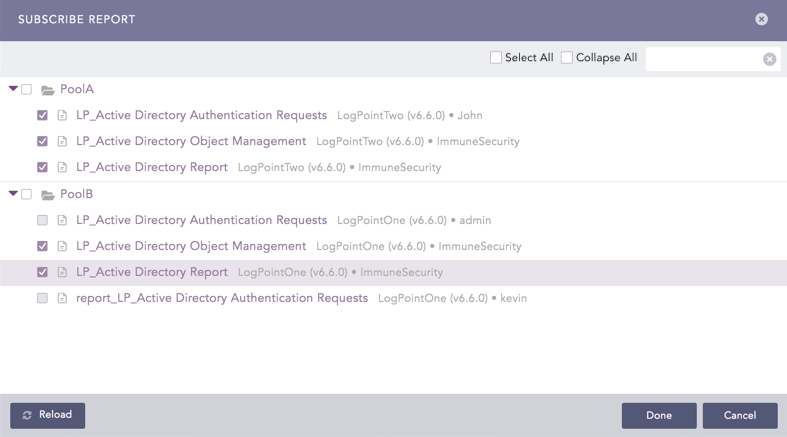The width and height of the screenshot is (787, 437).
Task: Collapse the PoolA tree node
Action: point(13,89)
